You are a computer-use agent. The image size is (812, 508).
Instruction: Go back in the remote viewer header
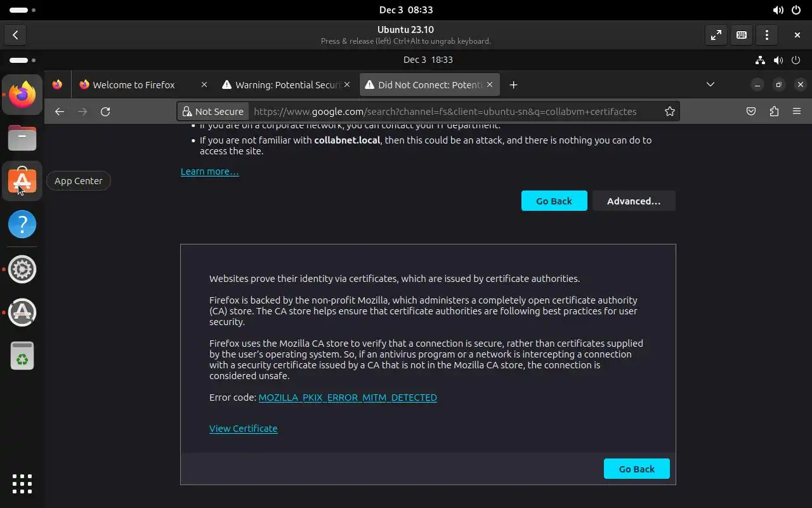pos(15,35)
